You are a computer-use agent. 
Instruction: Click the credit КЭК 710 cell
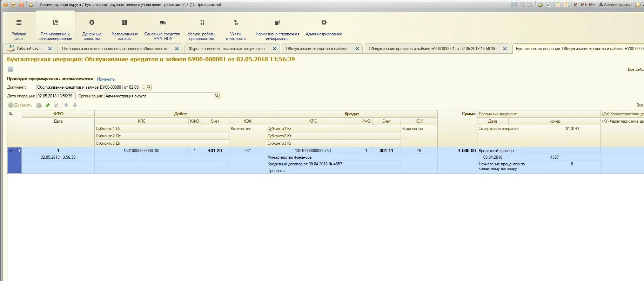click(419, 151)
